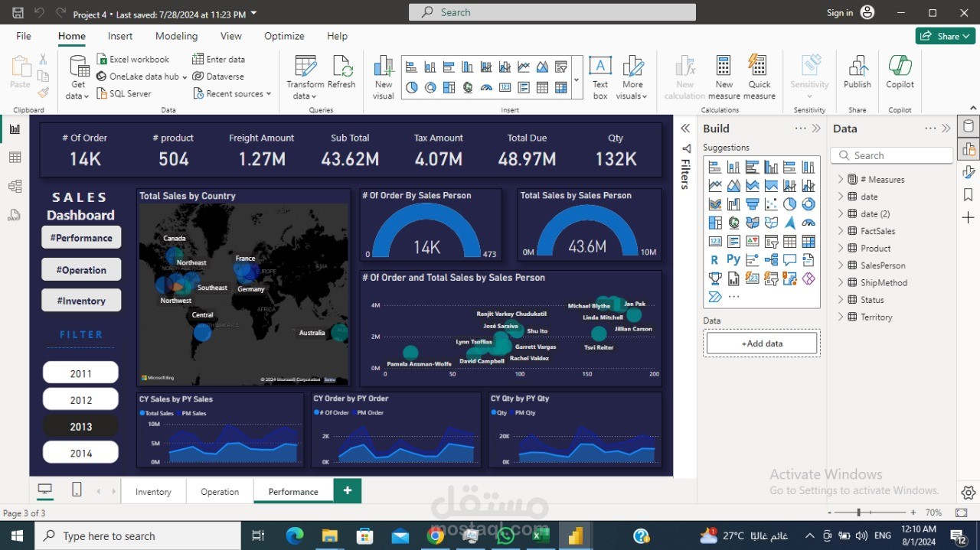Click the #Inventory navigation button
The image size is (980, 550).
click(x=81, y=300)
